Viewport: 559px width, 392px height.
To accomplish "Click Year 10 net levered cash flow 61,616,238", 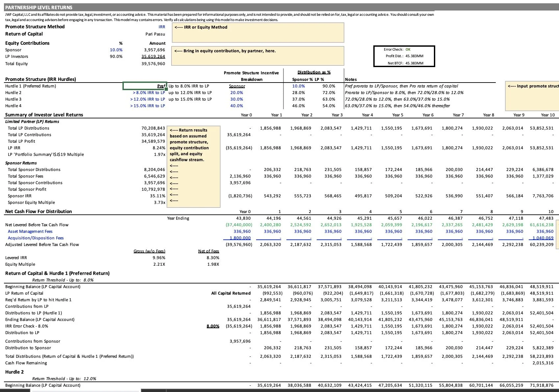I will tap(542, 225).
